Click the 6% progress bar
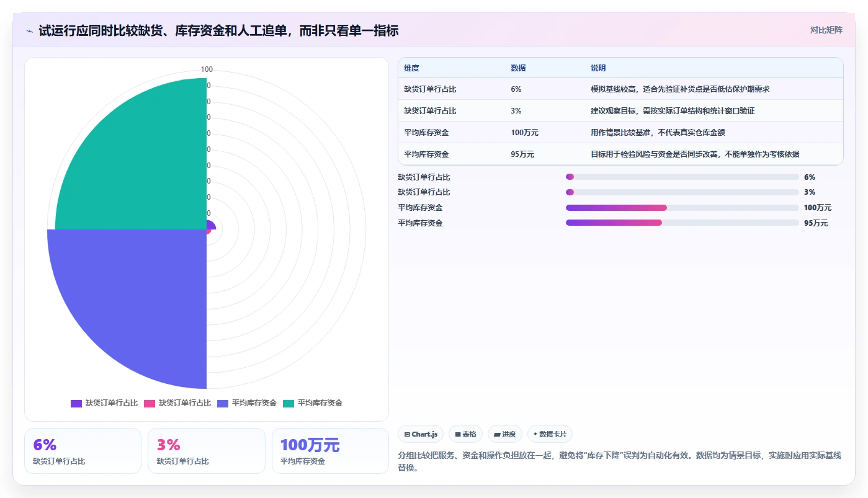The height and width of the screenshot is (498, 868). tap(682, 177)
